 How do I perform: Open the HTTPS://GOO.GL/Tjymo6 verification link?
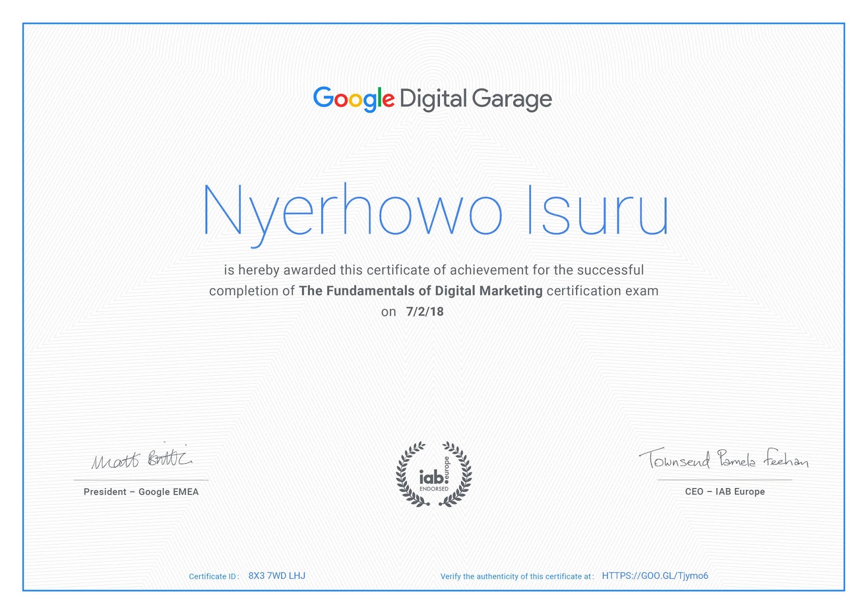[x=655, y=575]
